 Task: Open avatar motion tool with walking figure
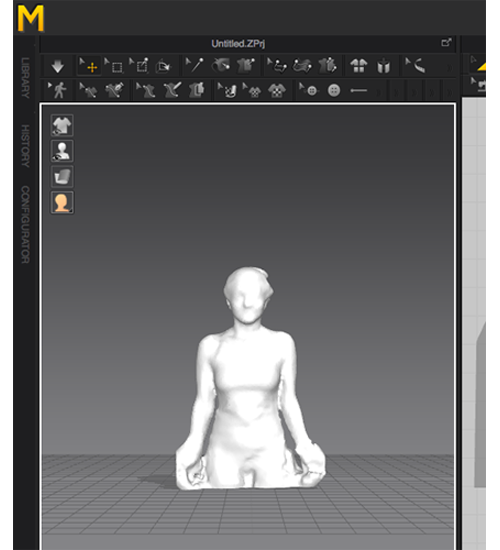click(58, 90)
